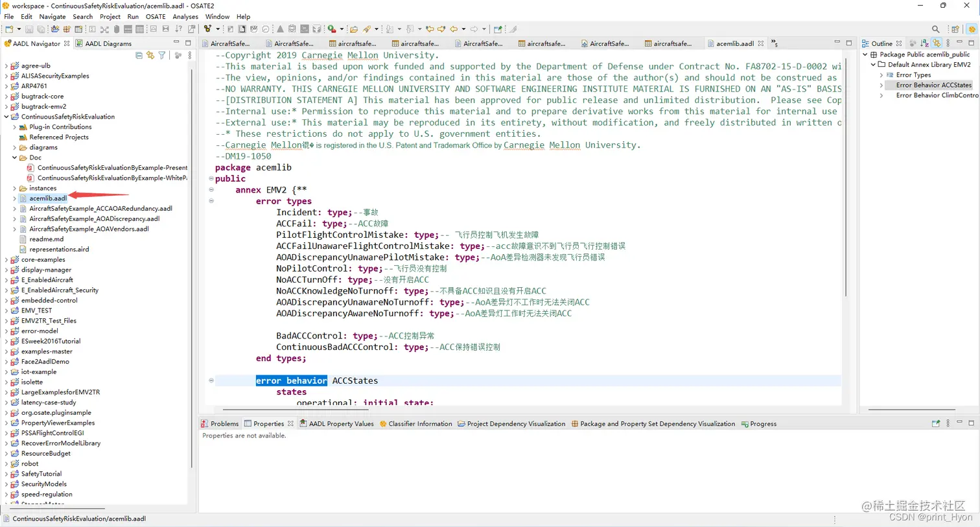
Task: Expand Error Types in Outline
Action: click(881, 75)
